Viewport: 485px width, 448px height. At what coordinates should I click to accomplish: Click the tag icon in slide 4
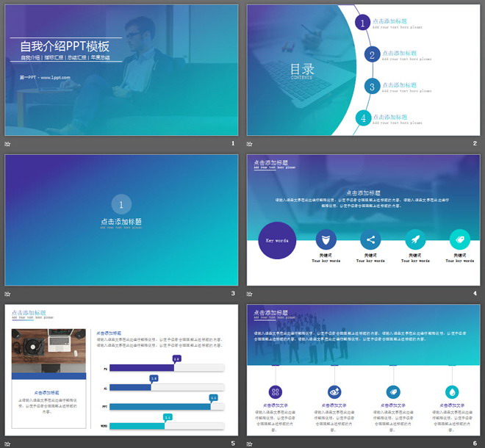pos(459,239)
